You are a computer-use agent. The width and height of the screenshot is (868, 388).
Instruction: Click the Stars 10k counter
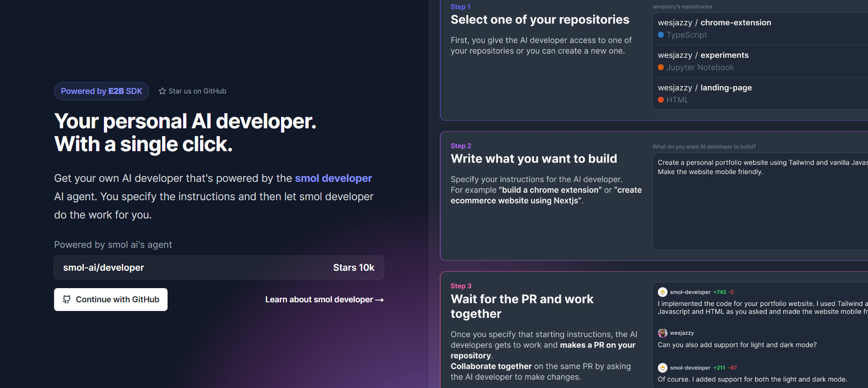click(353, 268)
